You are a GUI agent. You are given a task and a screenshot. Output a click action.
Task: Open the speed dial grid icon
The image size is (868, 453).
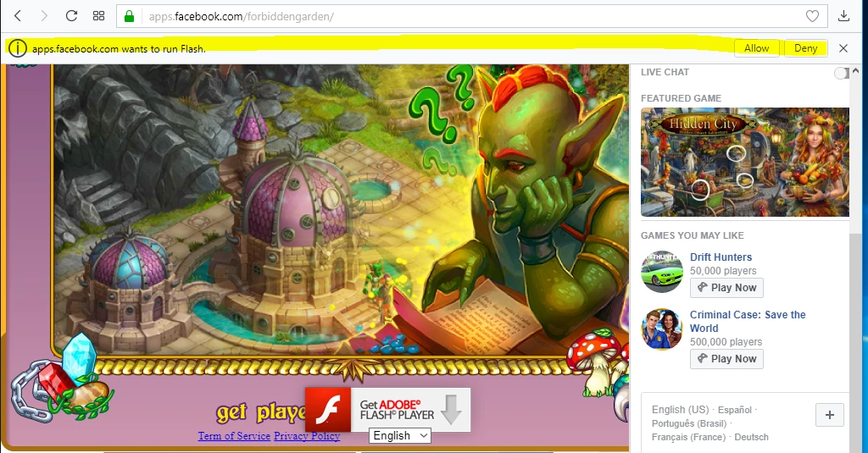[x=98, y=16]
